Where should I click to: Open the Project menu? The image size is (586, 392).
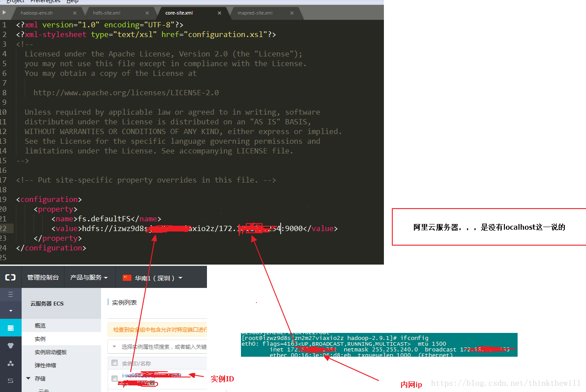click(15, 1)
